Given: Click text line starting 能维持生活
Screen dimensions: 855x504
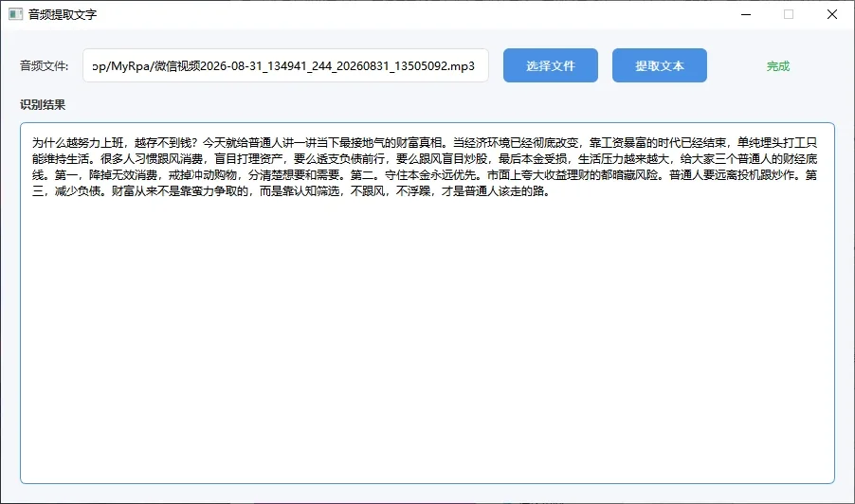Looking at the screenshot, I should (425, 158).
